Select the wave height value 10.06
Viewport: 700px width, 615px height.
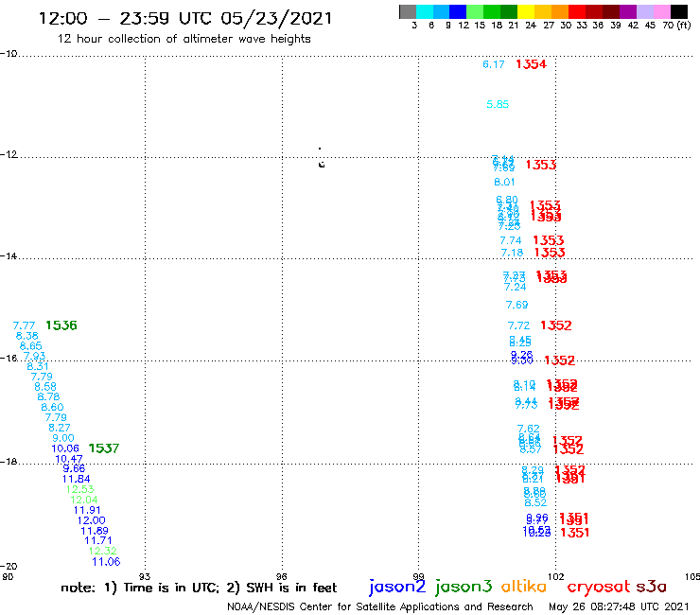(65, 448)
